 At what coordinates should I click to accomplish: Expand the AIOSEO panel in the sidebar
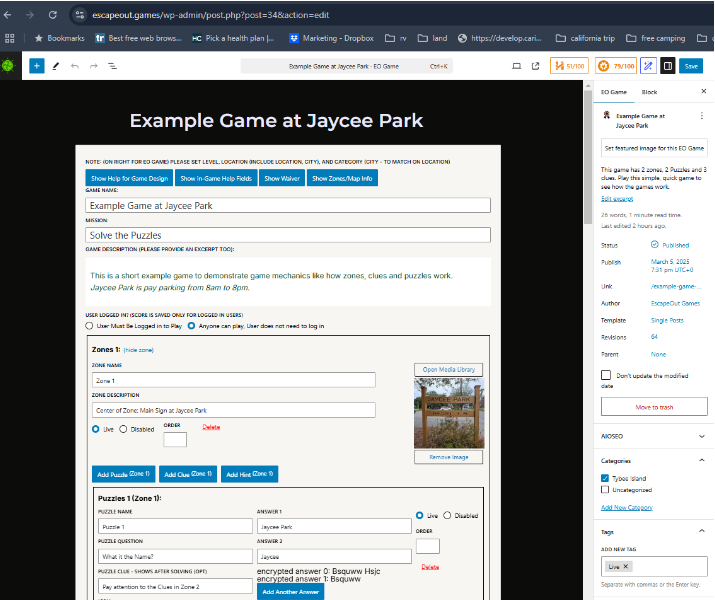700,435
